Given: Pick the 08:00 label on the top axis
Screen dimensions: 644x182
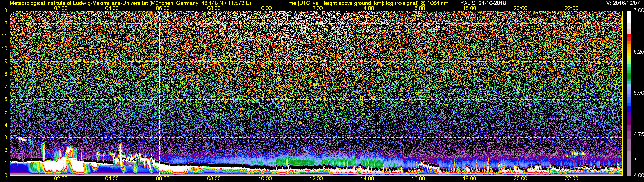Looking at the screenshot, I should [x=214, y=8].
